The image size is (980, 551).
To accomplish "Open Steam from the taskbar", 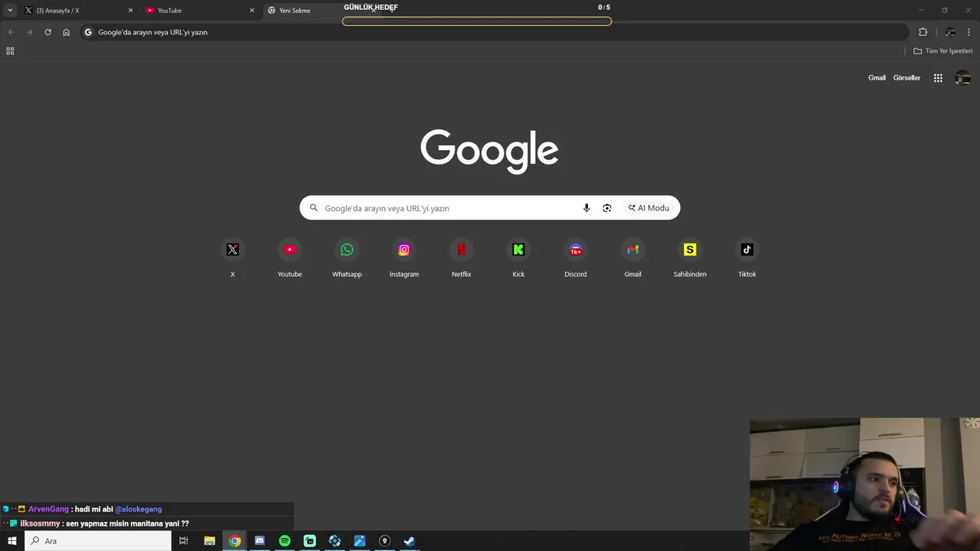I will [410, 541].
